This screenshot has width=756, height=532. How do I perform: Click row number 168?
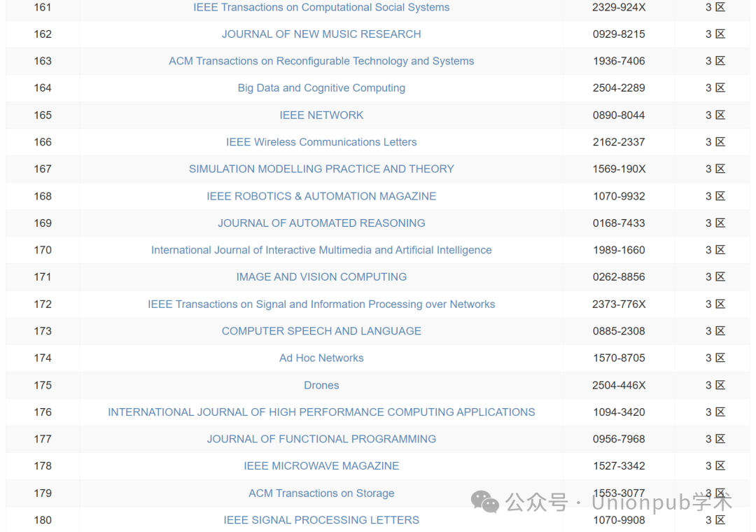pos(43,196)
